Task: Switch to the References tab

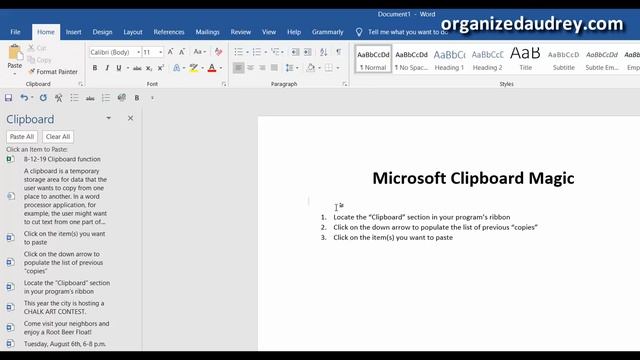Action: pyautogui.click(x=169, y=32)
